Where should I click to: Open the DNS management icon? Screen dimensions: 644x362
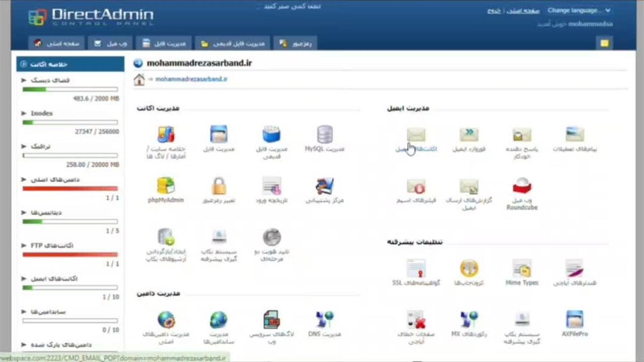[x=325, y=320]
